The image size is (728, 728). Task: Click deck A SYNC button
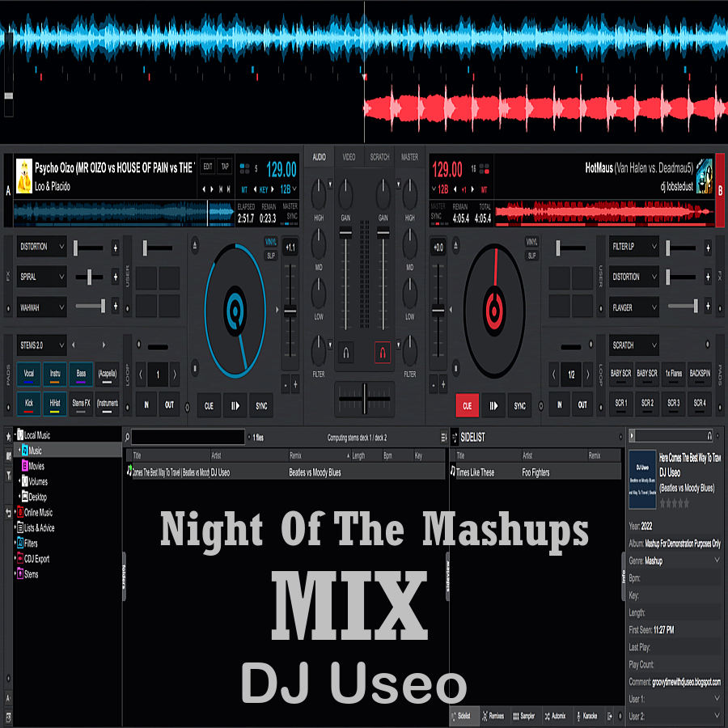coord(261,405)
